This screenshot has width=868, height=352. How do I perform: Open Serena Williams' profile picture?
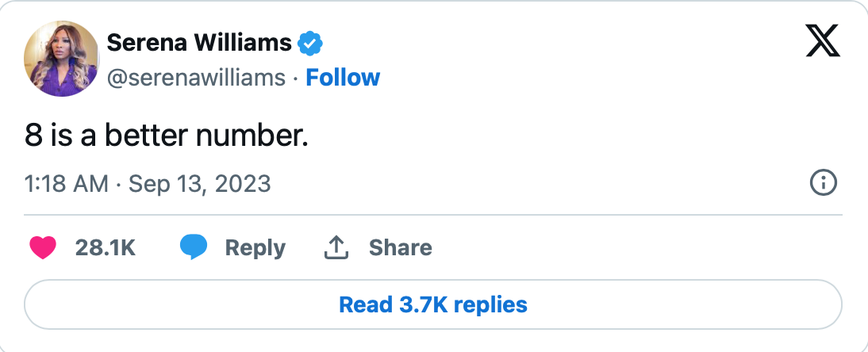click(60, 60)
